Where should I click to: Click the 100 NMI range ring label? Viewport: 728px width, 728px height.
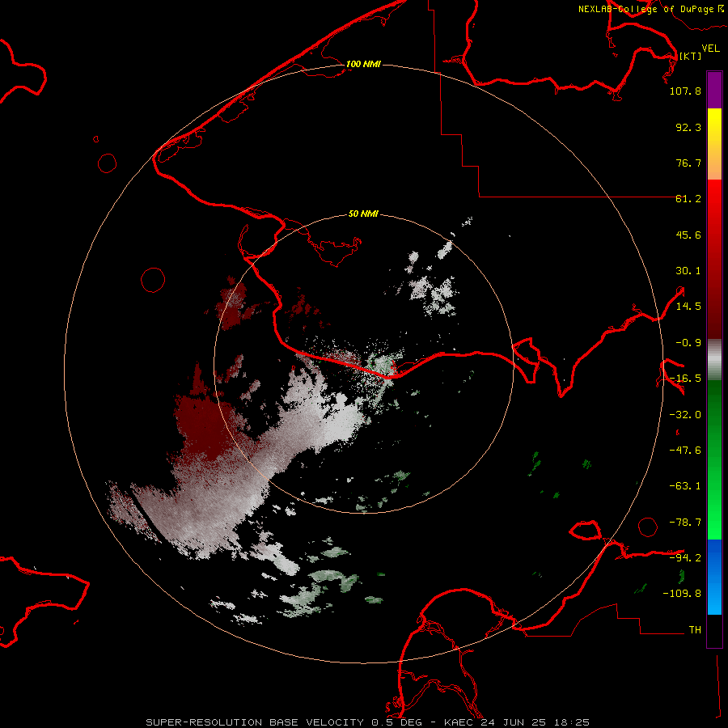363,64
